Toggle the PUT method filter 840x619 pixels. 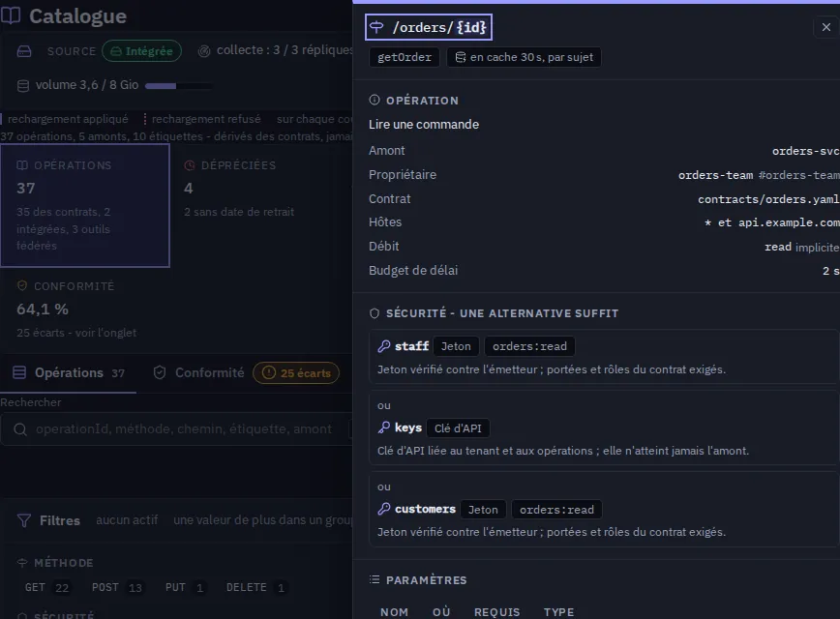(185, 587)
